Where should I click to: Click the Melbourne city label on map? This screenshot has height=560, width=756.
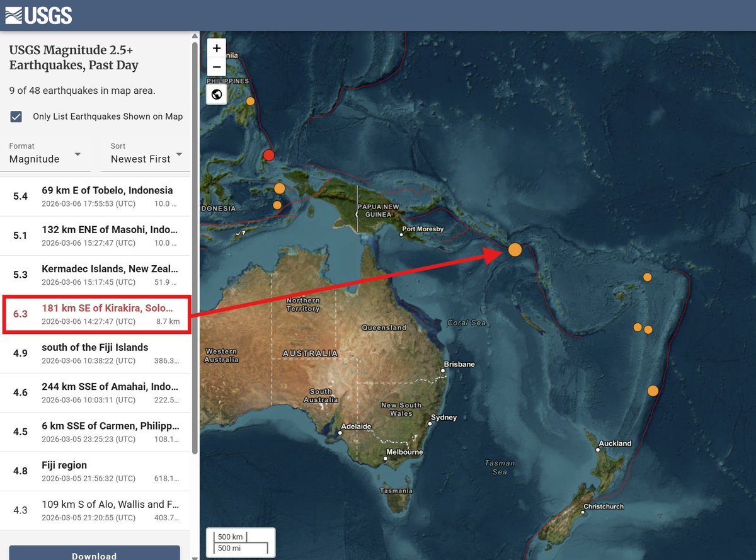coord(404,452)
